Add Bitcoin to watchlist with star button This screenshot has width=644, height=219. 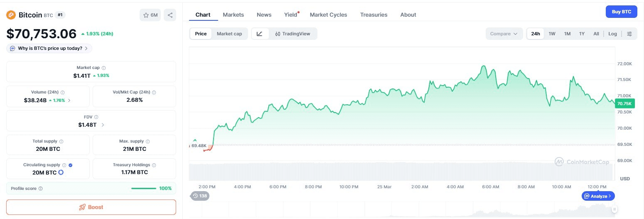(x=150, y=15)
